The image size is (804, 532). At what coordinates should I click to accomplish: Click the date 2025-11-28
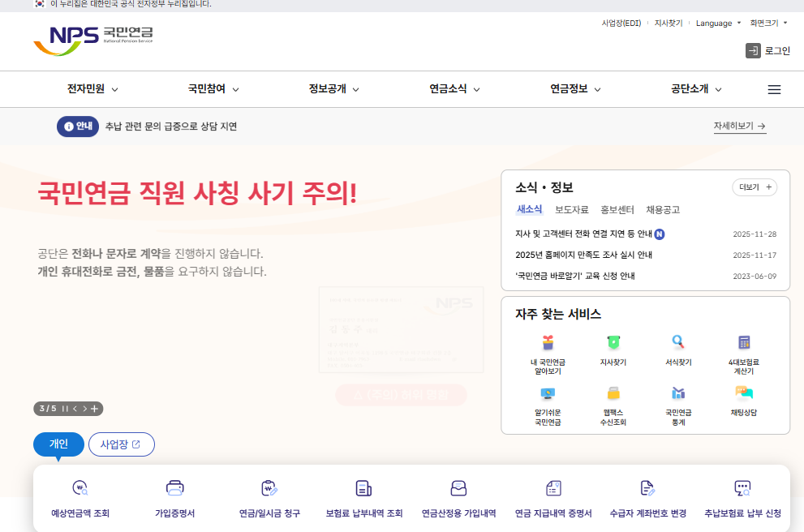(755, 234)
